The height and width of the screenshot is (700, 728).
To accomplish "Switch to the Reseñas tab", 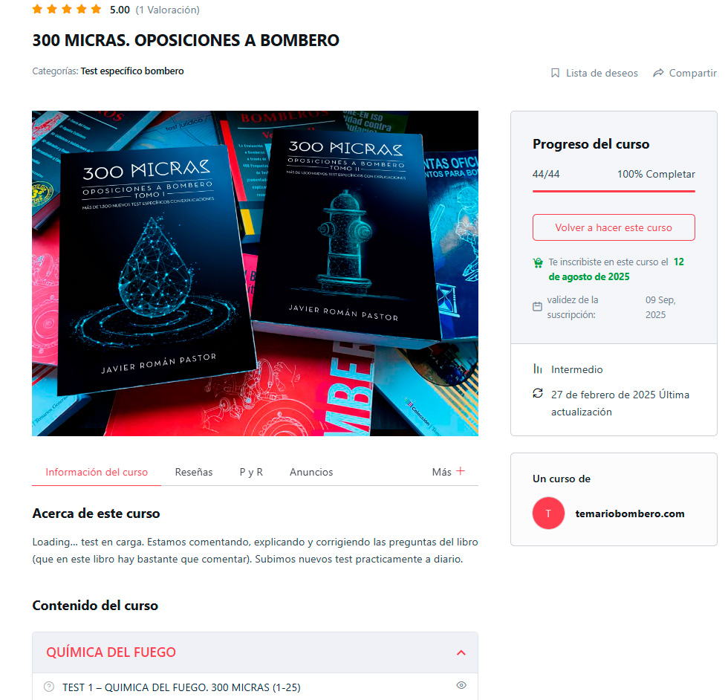I will click(194, 472).
